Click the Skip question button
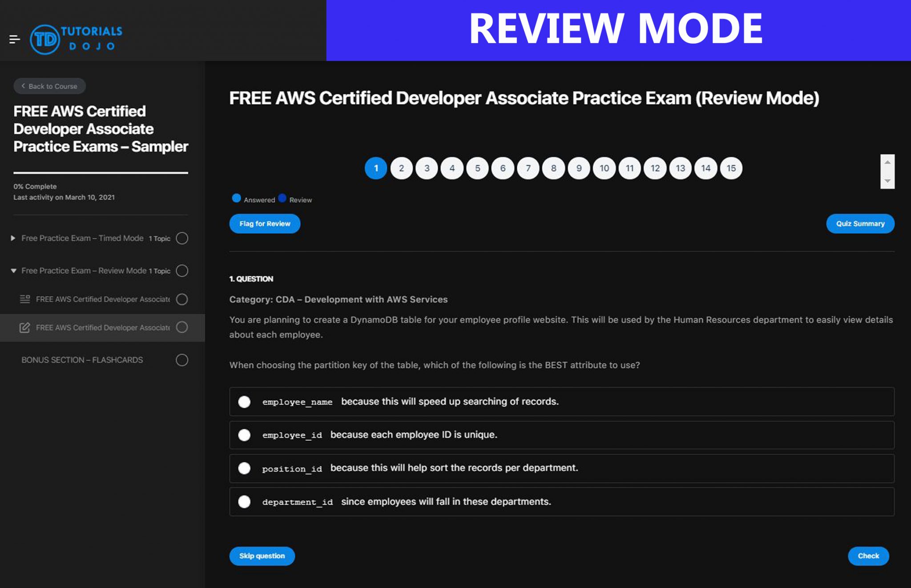The width and height of the screenshot is (911, 588). point(261,556)
